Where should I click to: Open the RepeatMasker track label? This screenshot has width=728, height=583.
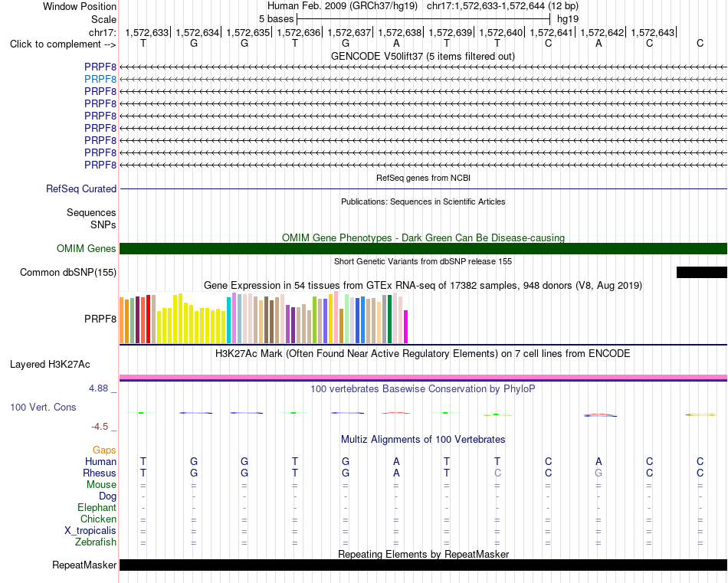point(84,565)
